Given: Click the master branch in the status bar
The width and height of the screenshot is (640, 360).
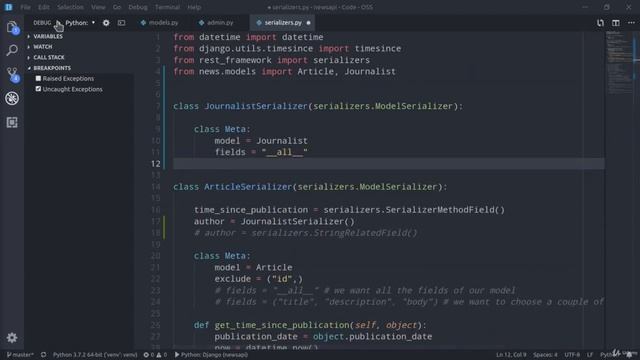Looking at the screenshot, I should pyautogui.click(x=20, y=355).
